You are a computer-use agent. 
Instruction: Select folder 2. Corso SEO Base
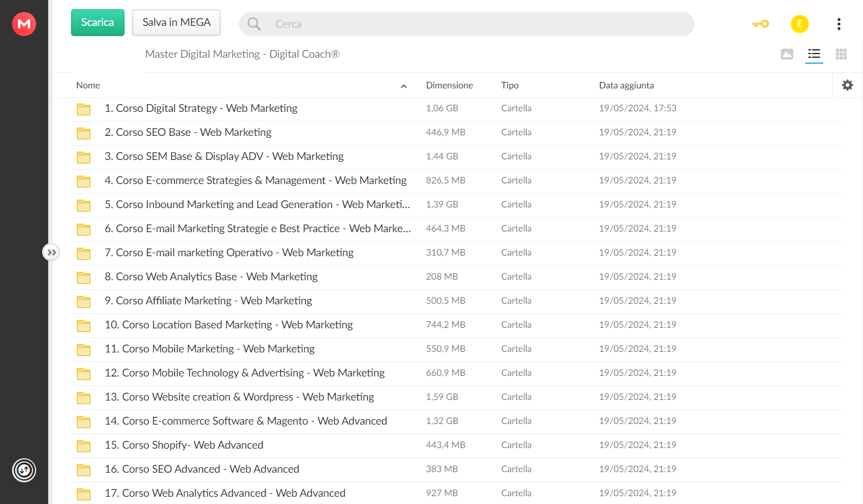(457, 132)
